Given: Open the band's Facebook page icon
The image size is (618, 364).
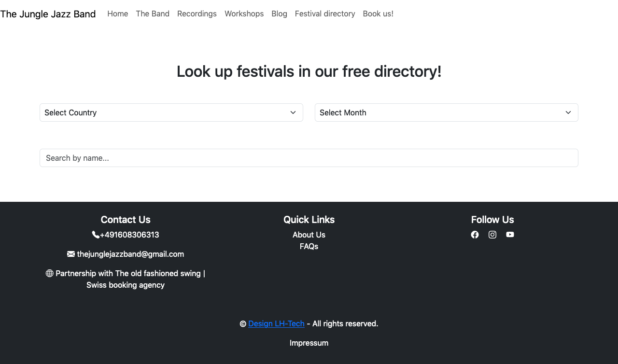Looking at the screenshot, I should (475, 235).
